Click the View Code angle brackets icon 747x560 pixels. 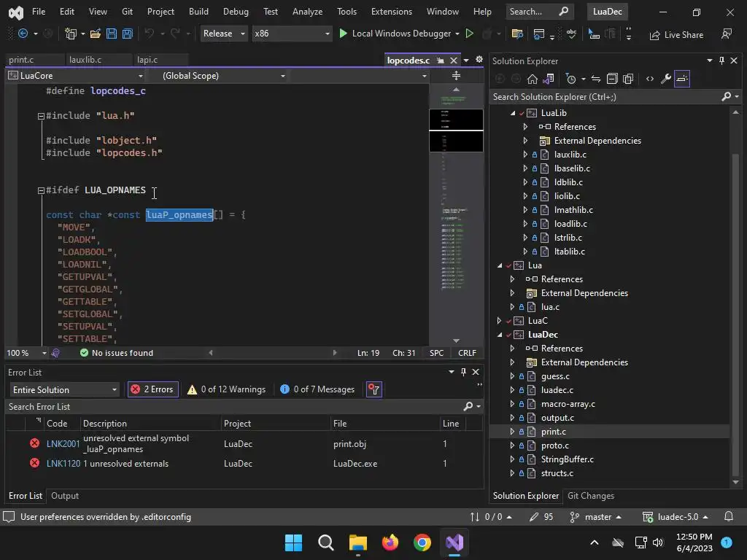pos(650,79)
